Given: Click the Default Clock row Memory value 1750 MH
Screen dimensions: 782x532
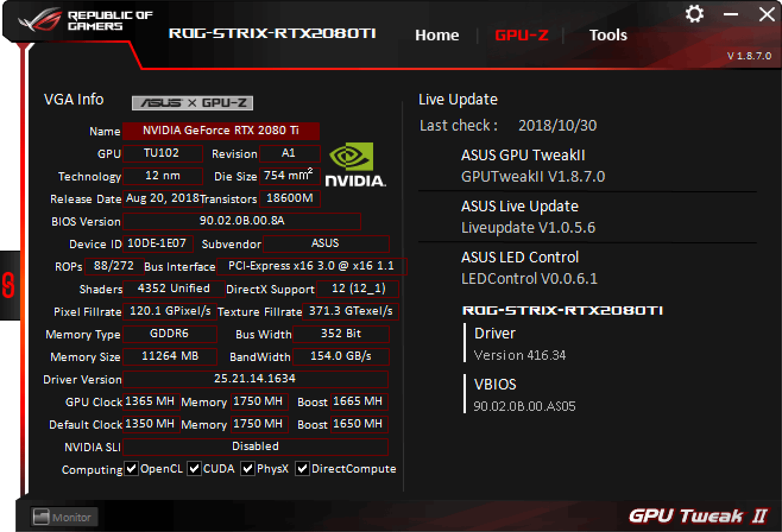Looking at the screenshot, I should point(259,424).
